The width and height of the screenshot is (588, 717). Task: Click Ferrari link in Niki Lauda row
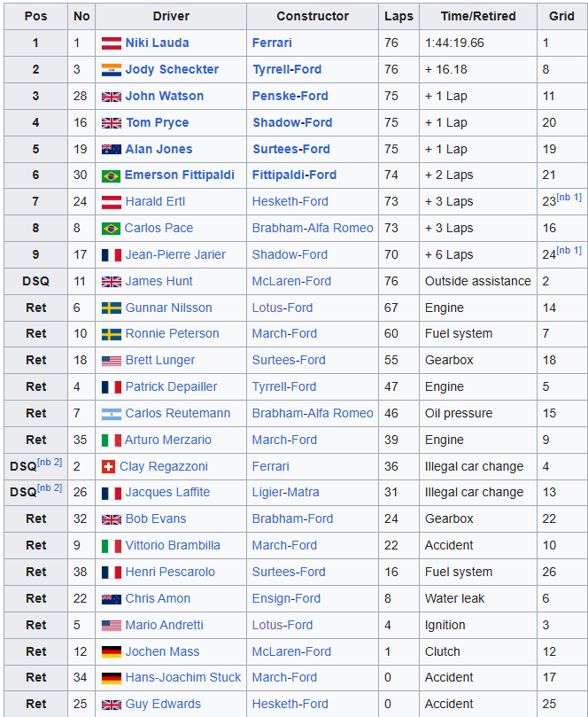[272, 43]
